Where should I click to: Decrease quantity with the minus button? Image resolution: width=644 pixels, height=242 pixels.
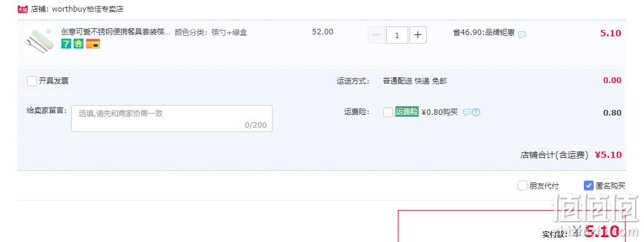coord(376,35)
